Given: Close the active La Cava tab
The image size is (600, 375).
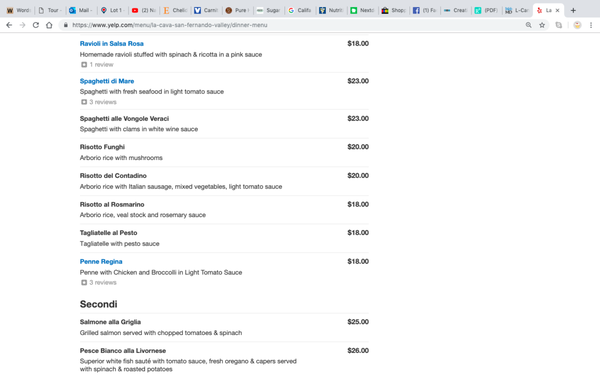Looking at the screenshot, I should [x=558, y=10].
